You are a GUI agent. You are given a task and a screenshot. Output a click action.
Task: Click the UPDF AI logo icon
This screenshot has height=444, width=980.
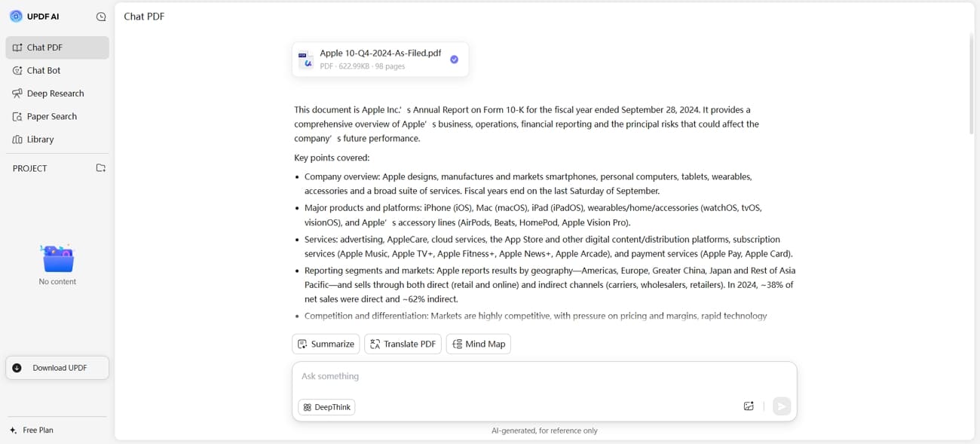pyautogui.click(x=16, y=16)
